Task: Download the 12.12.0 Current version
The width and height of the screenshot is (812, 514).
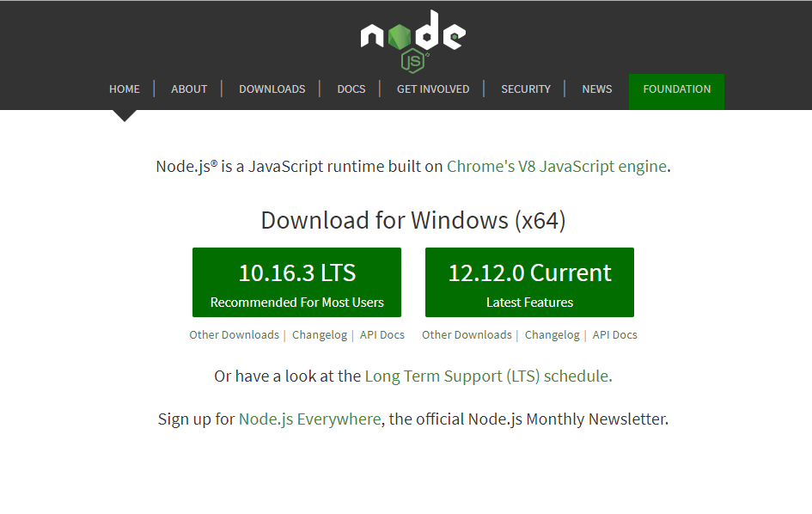Action: tap(529, 283)
